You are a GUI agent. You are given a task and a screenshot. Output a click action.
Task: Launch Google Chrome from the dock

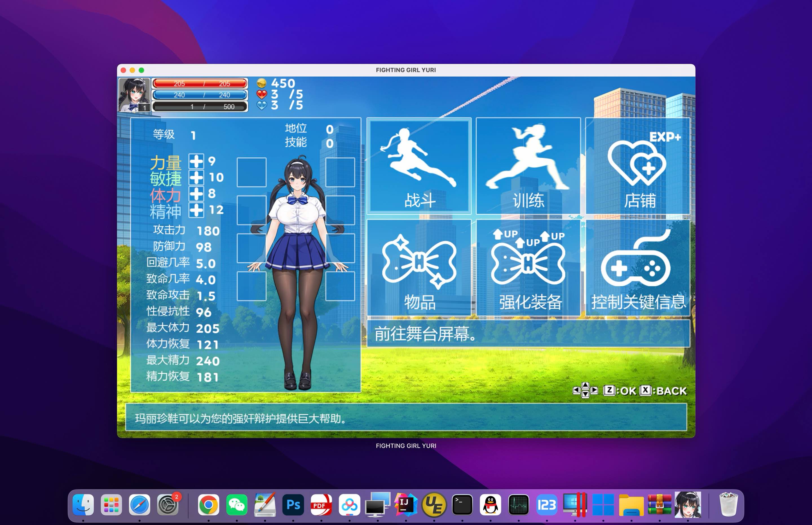(209, 505)
